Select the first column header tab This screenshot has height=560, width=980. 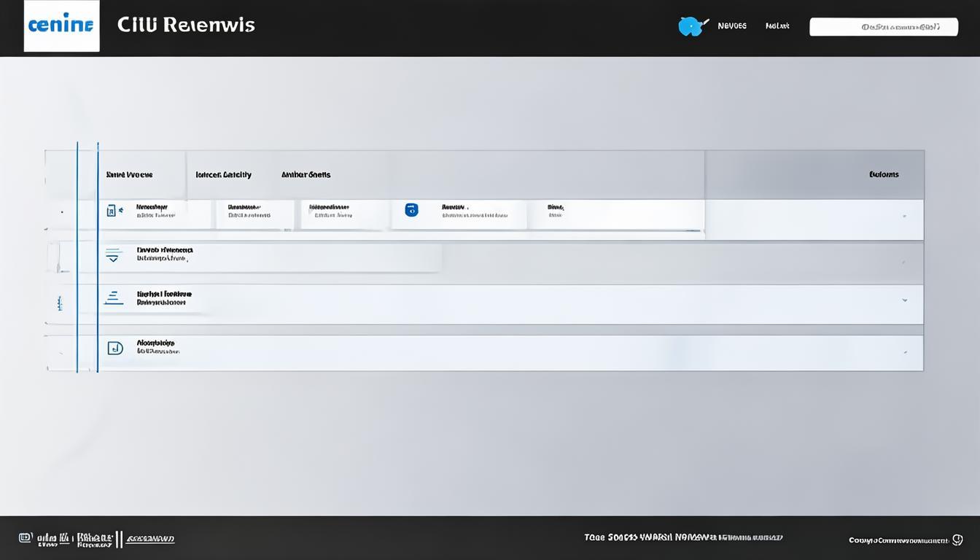[x=130, y=175]
